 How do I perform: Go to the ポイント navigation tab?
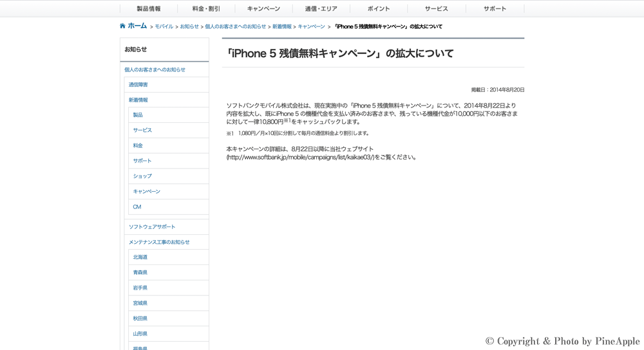click(x=379, y=9)
